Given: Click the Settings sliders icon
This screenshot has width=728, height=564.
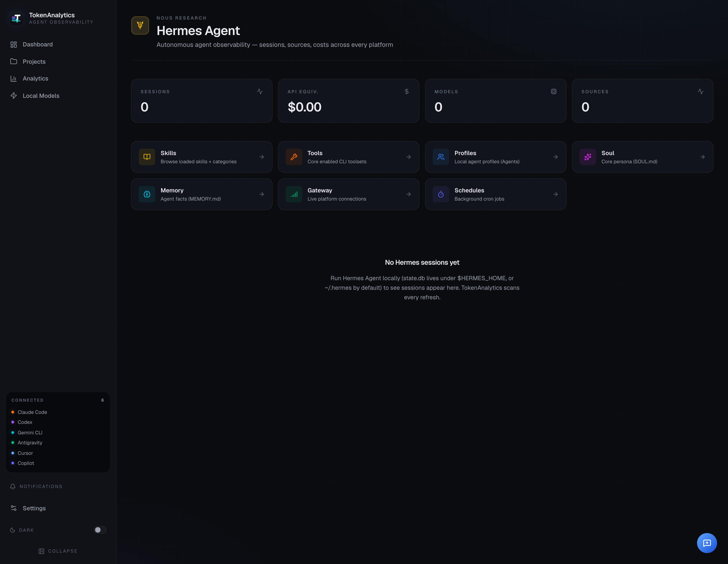Looking at the screenshot, I should coord(14,508).
